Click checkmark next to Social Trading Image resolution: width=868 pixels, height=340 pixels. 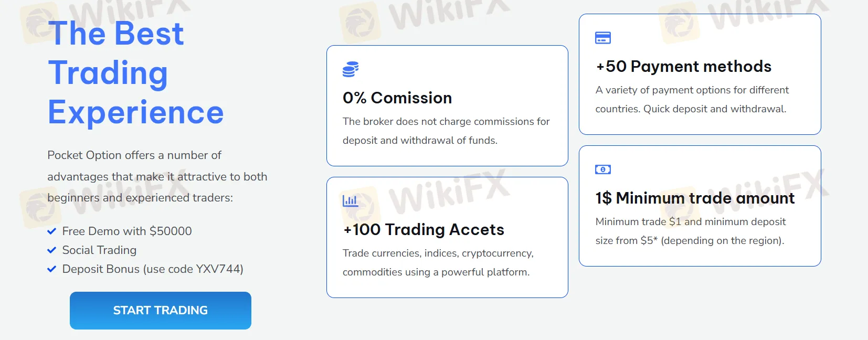(51, 250)
